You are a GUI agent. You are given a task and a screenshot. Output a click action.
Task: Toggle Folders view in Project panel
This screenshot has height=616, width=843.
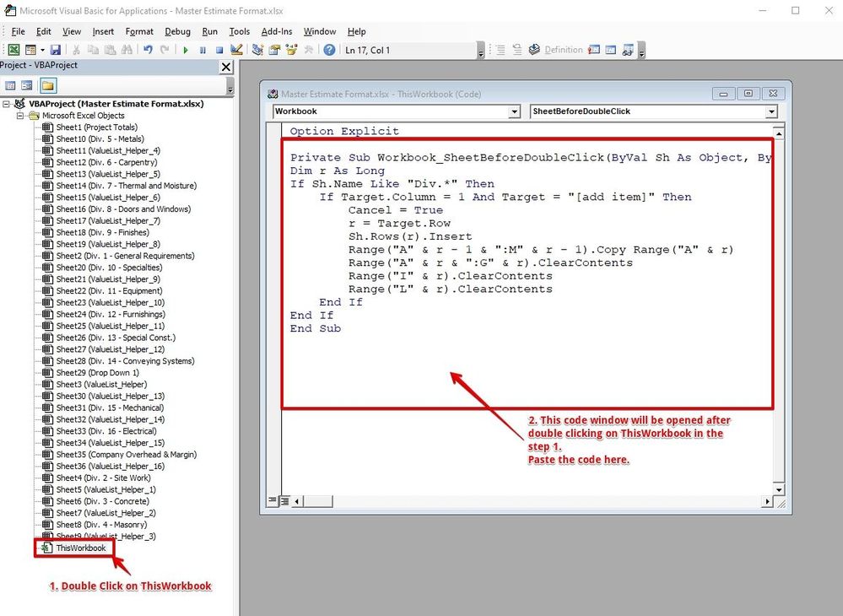click(48, 85)
